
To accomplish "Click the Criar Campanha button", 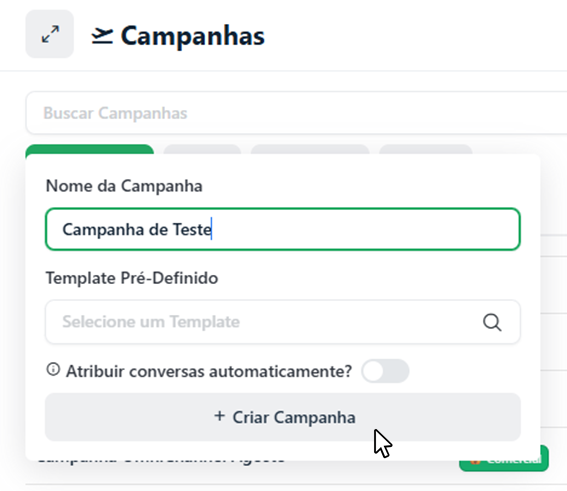I will point(283,417).
